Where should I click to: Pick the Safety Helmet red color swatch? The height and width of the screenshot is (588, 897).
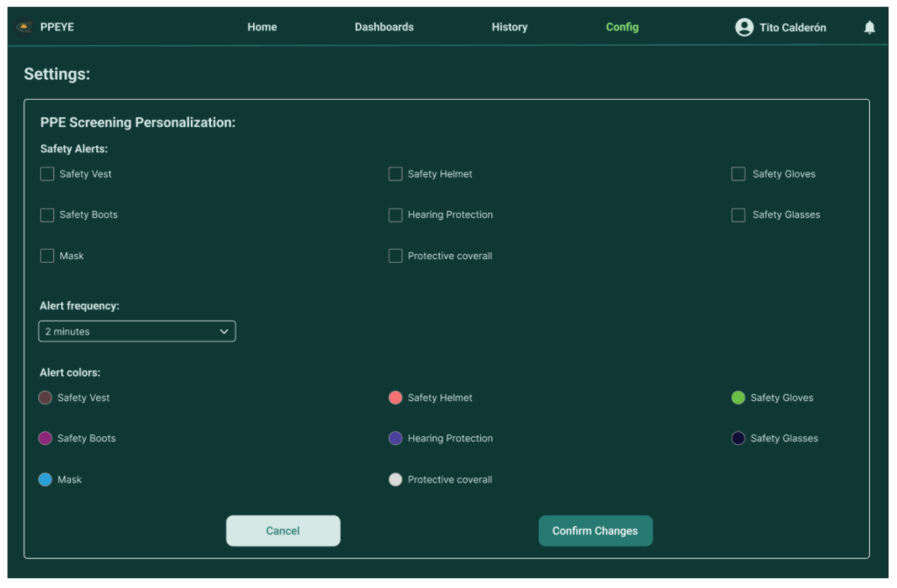click(395, 398)
